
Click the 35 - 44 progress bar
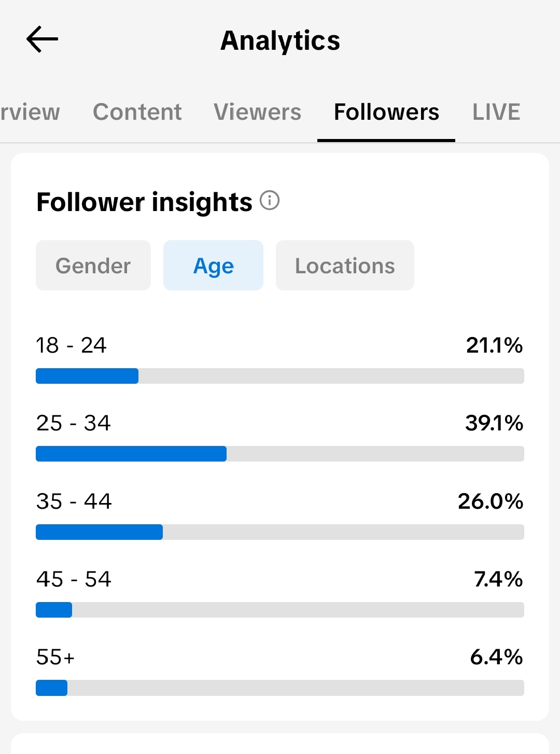coord(280,532)
